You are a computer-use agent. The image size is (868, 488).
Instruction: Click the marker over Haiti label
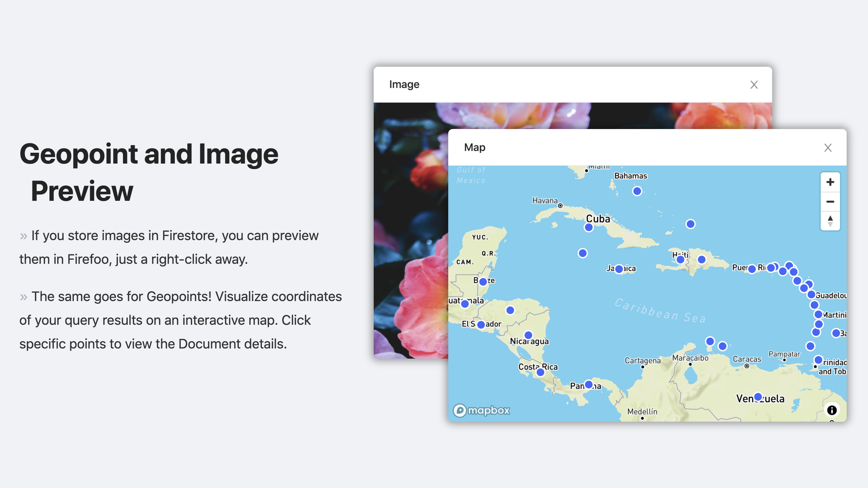pos(680,260)
